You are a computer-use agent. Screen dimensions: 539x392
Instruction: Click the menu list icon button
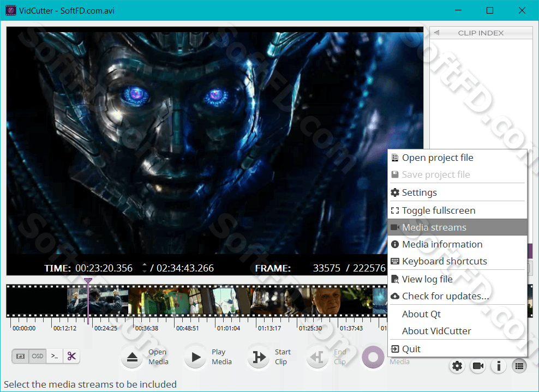tap(519, 366)
